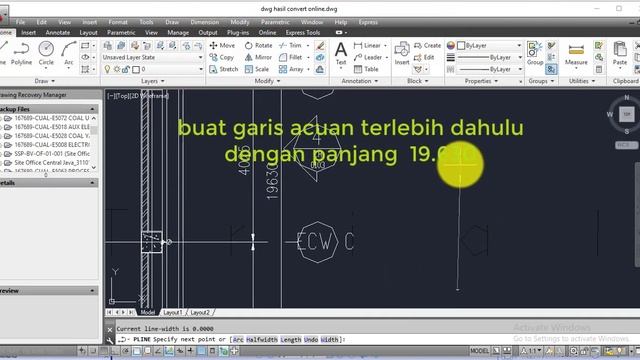Click the Array tool
The image size is (640, 360).
pos(291,69)
